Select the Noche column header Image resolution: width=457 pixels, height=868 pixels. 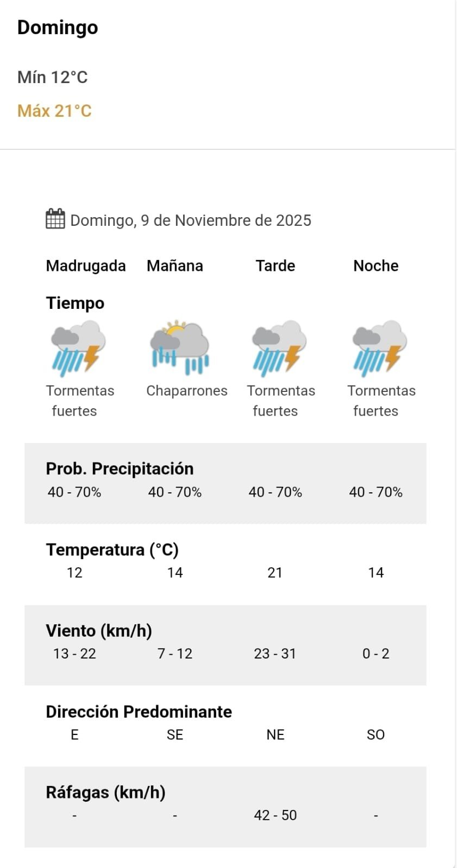click(376, 266)
